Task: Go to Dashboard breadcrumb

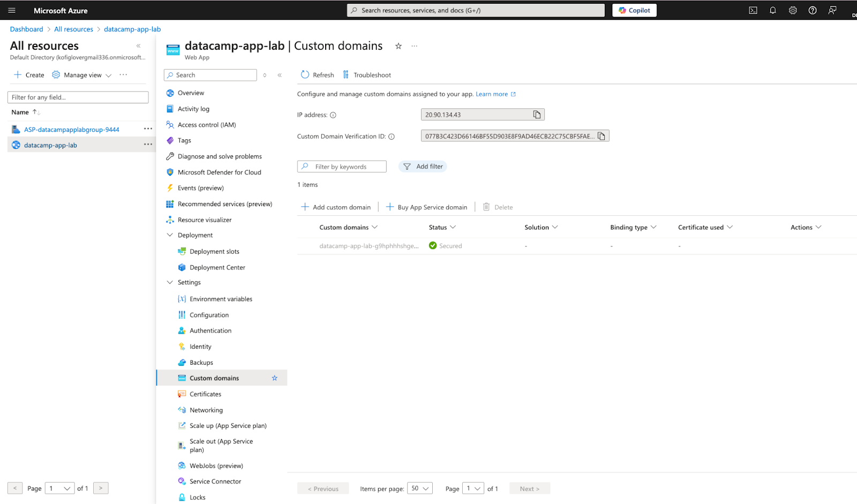Action: click(26, 29)
